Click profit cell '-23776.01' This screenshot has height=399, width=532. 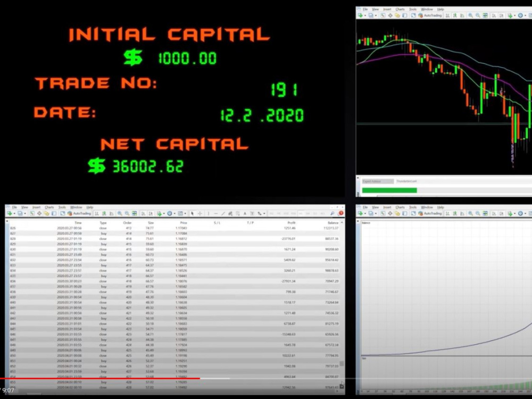pyautogui.click(x=288, y=238)
